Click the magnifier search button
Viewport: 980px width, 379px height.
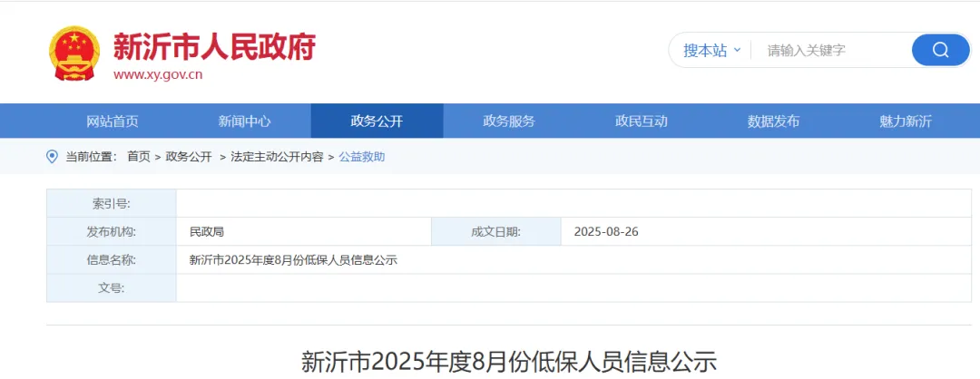(940, 50)
